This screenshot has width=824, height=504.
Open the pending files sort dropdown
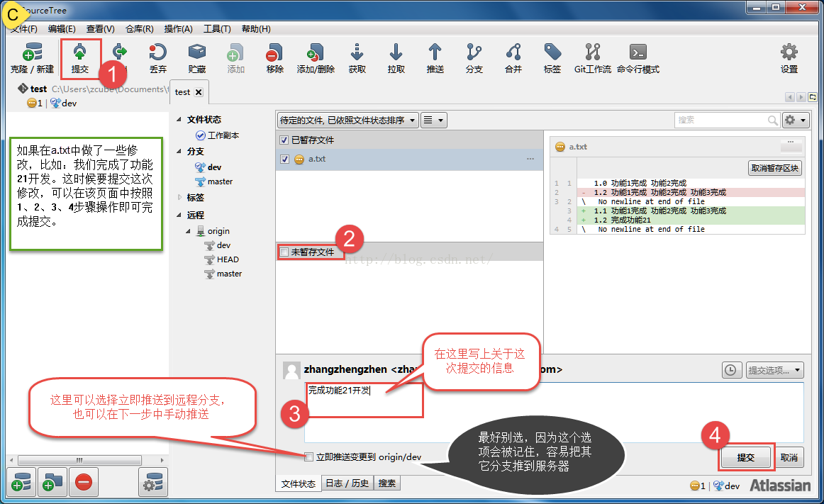coord(347,121)
